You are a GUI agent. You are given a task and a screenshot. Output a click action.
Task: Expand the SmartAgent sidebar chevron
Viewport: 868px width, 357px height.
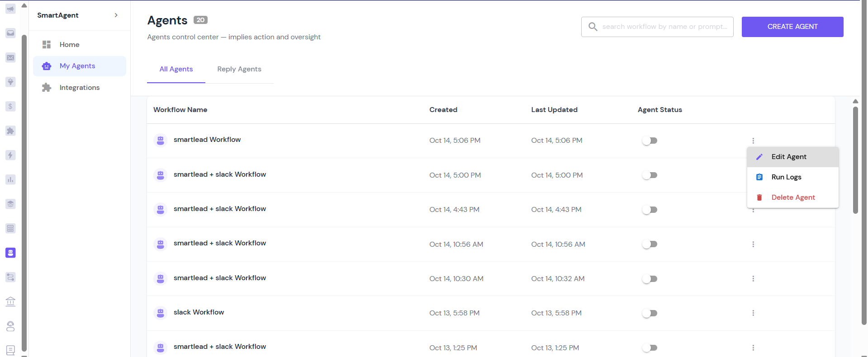116,15
